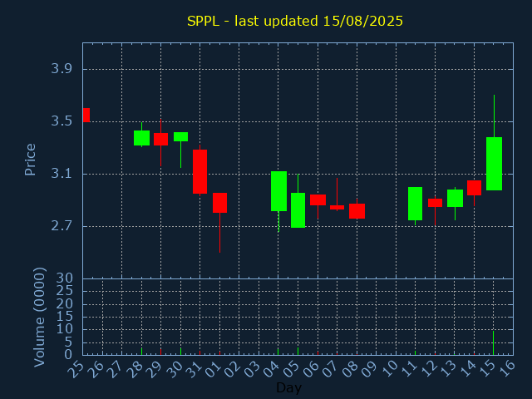The height and width of the screenshot is (399, 532).
Task: Select the green candlestick body for day 28
Action: 142,138
